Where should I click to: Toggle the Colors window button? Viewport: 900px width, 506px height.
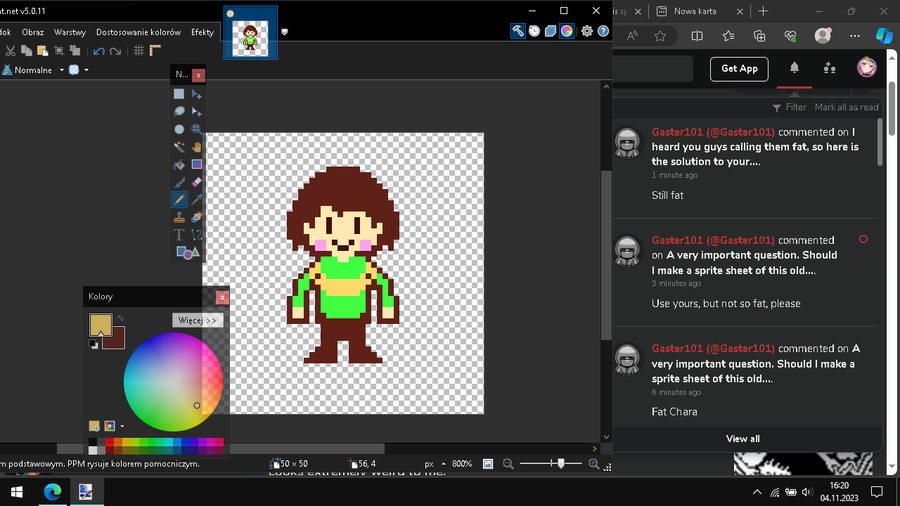567,32
